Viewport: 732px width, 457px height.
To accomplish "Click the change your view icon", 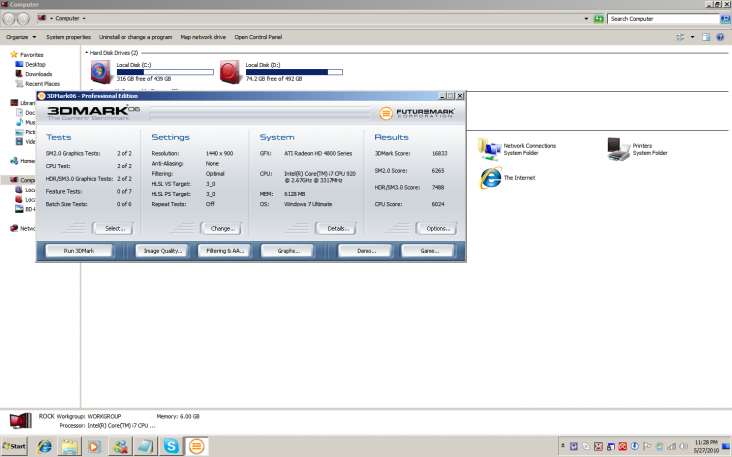I will coord(680,37).
